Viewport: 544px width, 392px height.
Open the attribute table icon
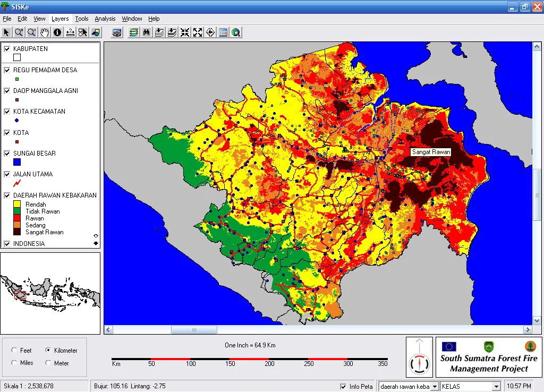(223, 32)
